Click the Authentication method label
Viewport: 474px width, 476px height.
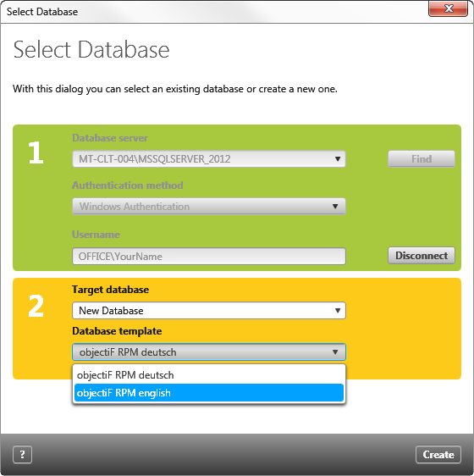click(128, 185)
